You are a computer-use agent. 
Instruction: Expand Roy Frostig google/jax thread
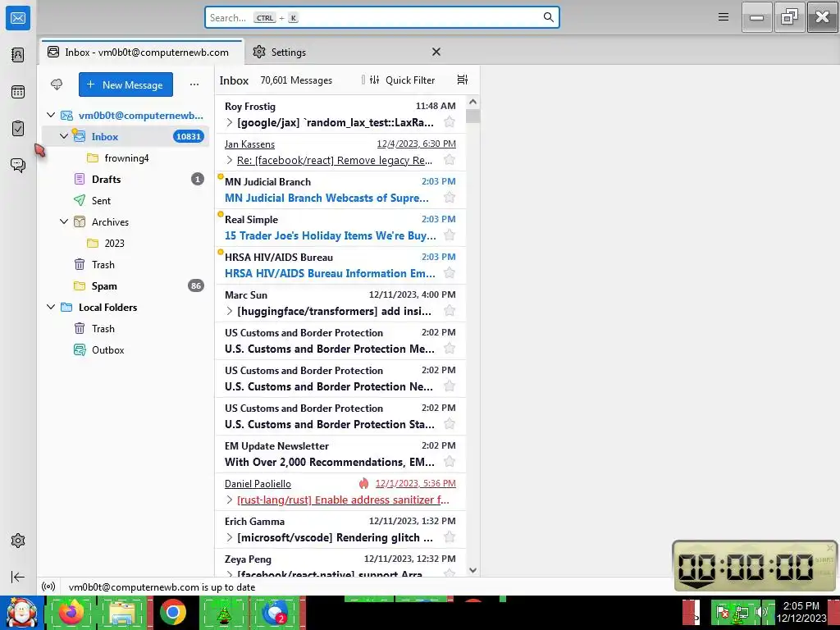point(230,123)
